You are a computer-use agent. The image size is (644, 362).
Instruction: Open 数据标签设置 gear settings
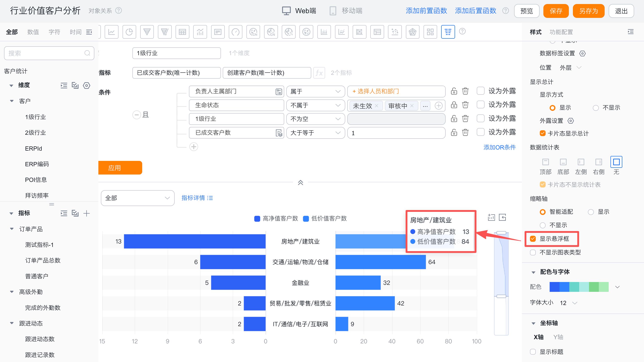click(583, 53)
